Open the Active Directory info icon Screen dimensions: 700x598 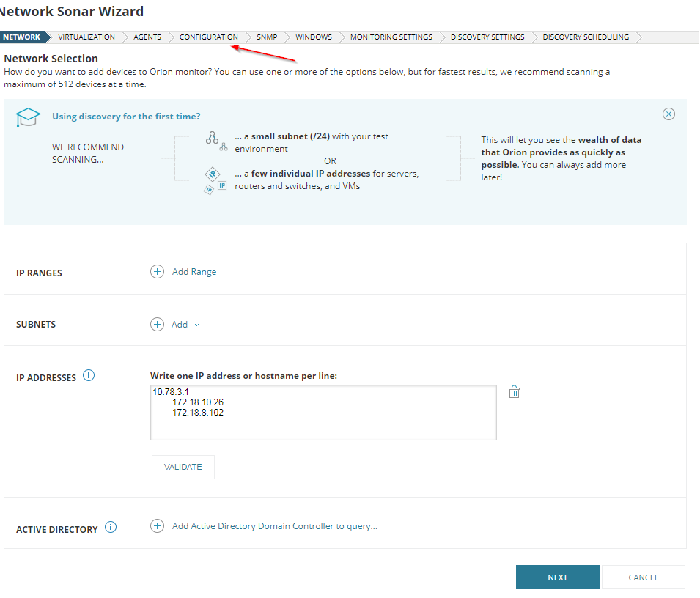pos(111,528)
